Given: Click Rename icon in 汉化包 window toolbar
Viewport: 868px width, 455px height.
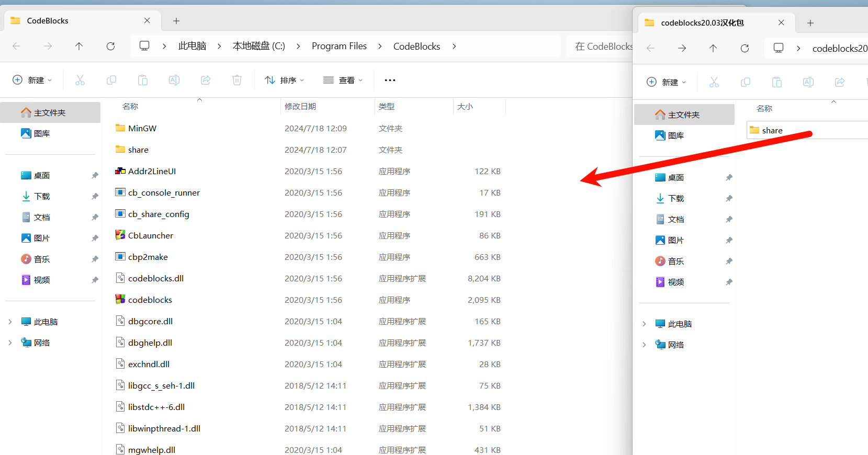Looking at the screenshot, I should click(808, 82).
